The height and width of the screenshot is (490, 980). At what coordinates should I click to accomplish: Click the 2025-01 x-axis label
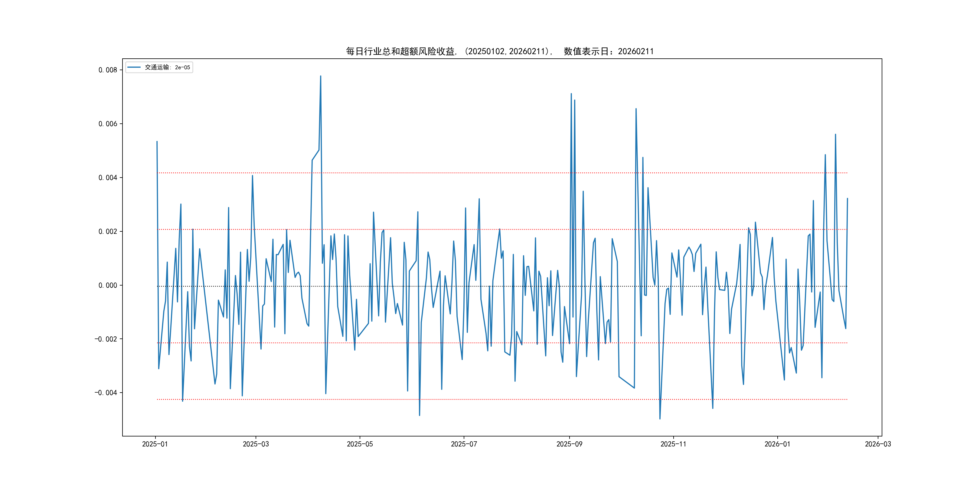coord(155,444)
